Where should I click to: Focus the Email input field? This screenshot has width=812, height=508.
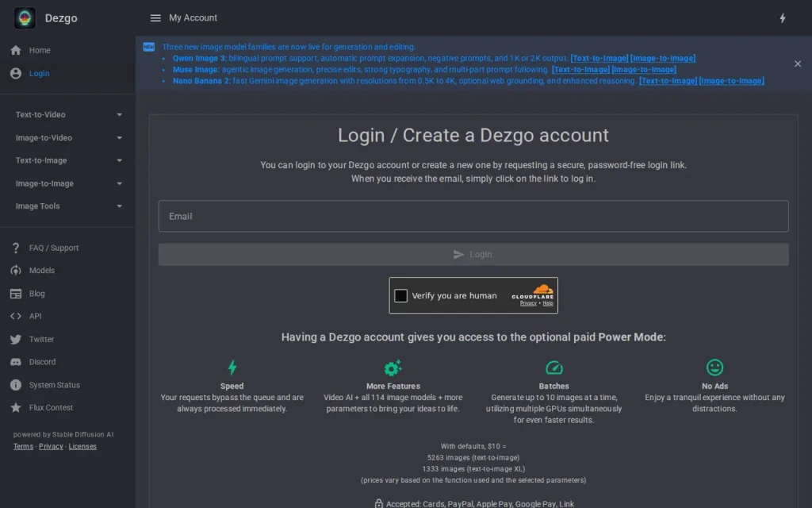tap(473, 216)
